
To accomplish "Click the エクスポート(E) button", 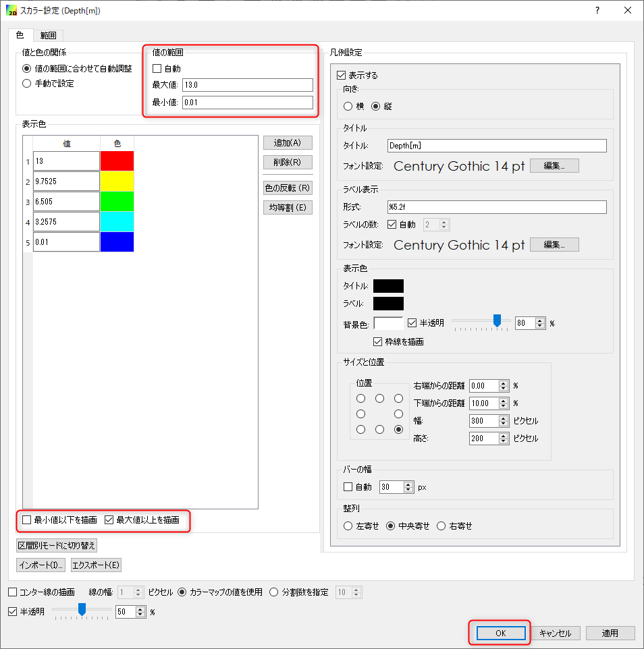I will (96, 565).
